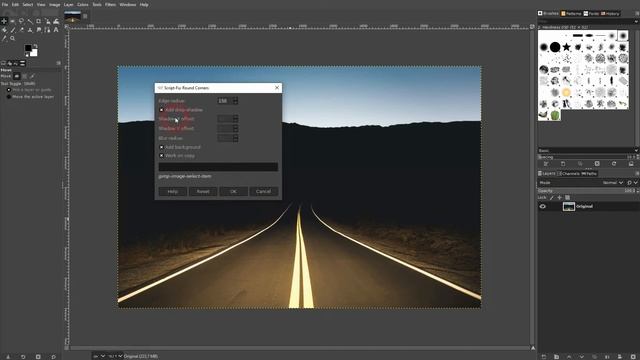640x360 pixels.
Task: Toggle visibility of Original layer
Action: [x=542, y=207]
